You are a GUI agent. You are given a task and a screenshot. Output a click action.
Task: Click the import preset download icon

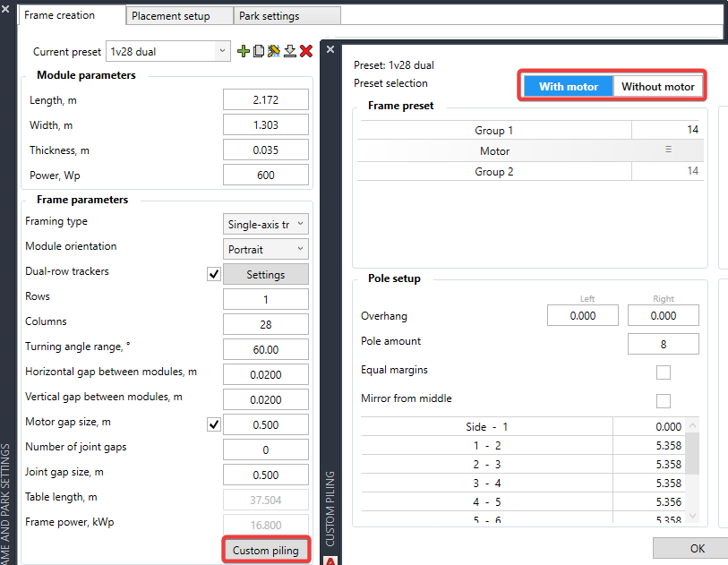tap(289, 52)
